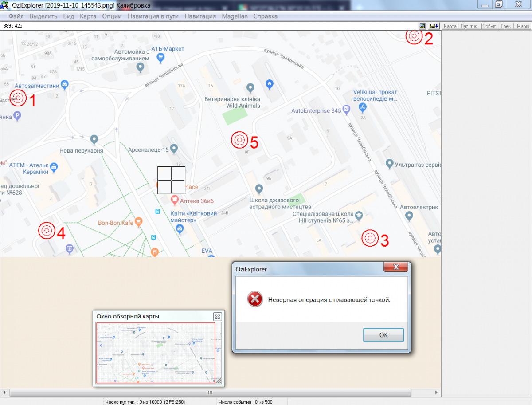Image resolution: width=532 pixels, height=405 pixels.
Task: Click the AutoEnterprise 345 charging icon
Action: (x=347, y=109)
